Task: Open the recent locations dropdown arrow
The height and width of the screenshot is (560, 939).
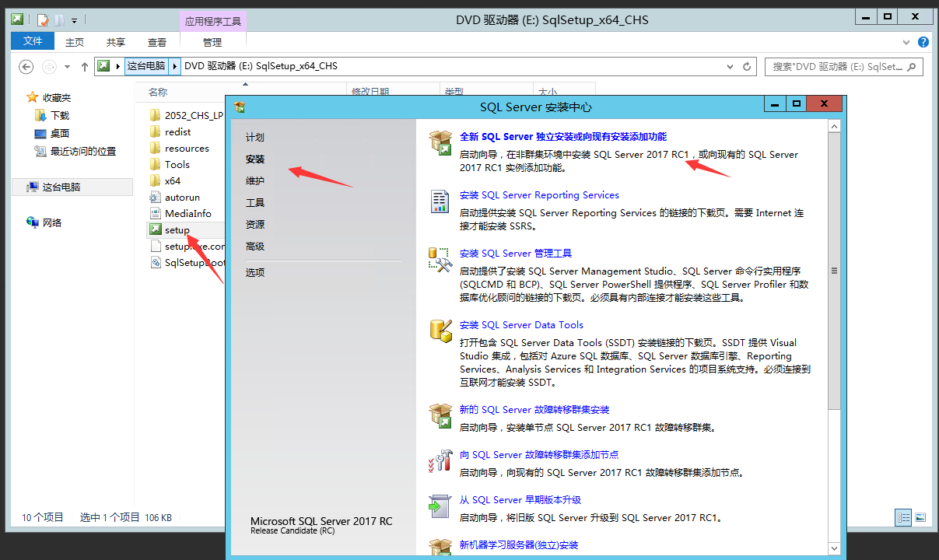Action: (68, 67)
